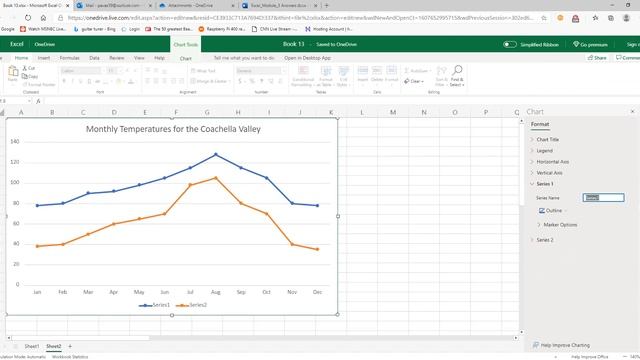
Task: Open Workbook Statistics in status bar
Action: pyautogui.click(x=70, y=357)
